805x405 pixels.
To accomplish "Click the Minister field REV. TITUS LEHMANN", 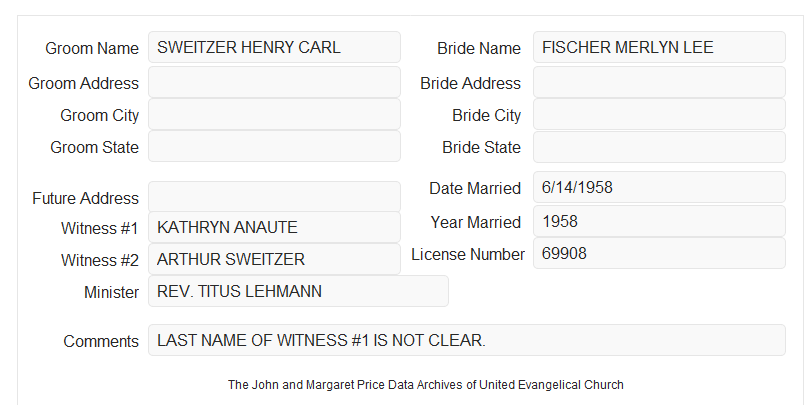I will coord(298,291).
